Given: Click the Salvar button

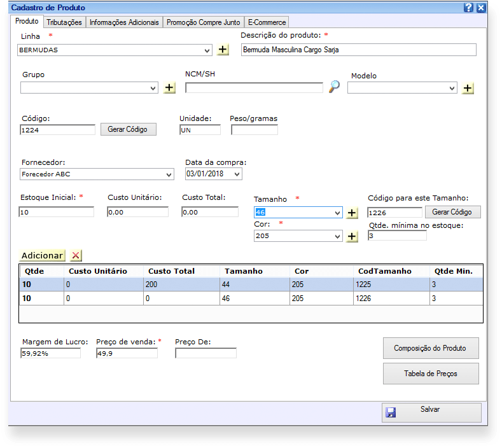Looking at the screenshot, I should [x=431, y=412].
